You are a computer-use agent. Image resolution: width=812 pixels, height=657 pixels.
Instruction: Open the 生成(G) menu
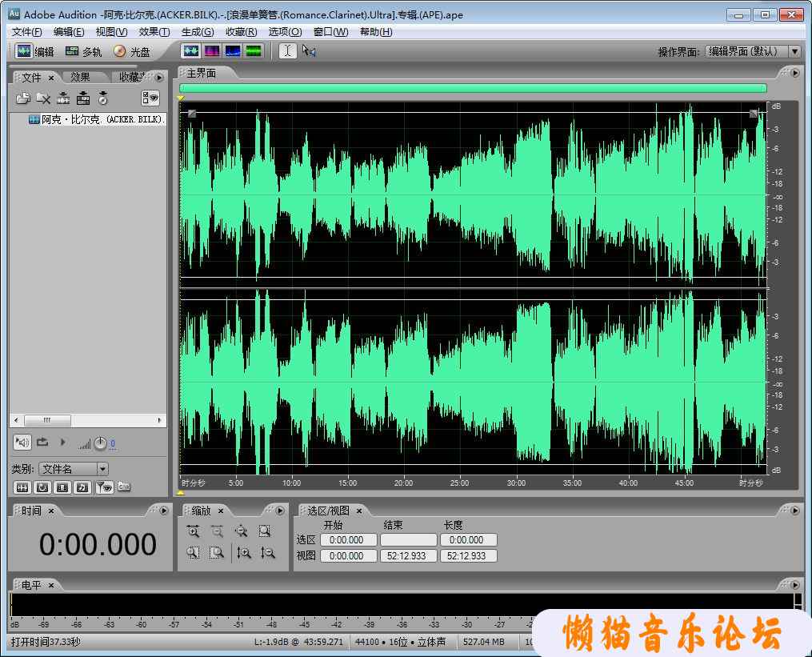198,32
